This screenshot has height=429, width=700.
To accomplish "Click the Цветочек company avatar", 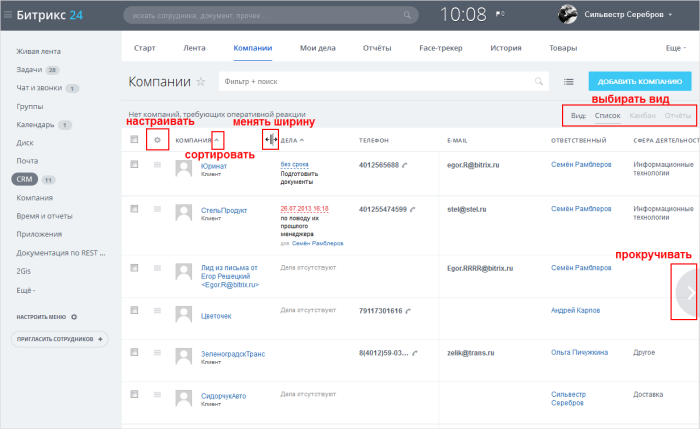I will pyautogui.click(x=183, y=314).
